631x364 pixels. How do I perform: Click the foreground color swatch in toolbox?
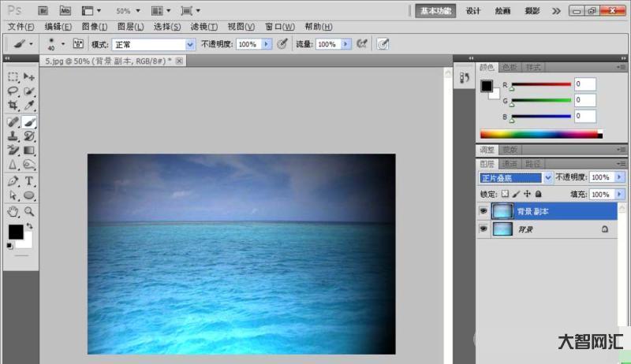(15, 232)
